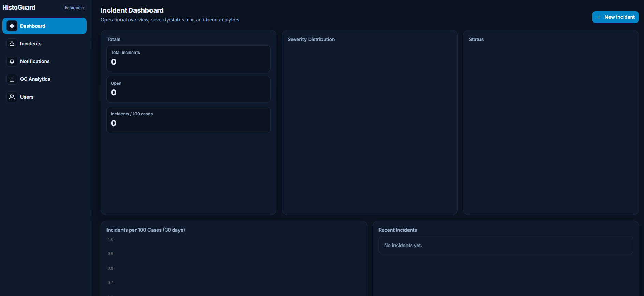Select the Open incidents count card
This screenshot has width=644, height=296.
pos(188,89)
